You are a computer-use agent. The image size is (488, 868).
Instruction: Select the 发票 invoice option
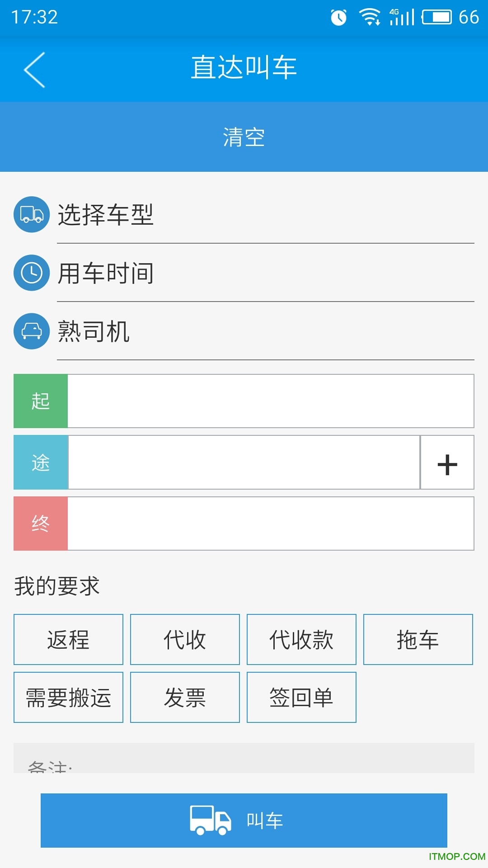coord(185,697)
